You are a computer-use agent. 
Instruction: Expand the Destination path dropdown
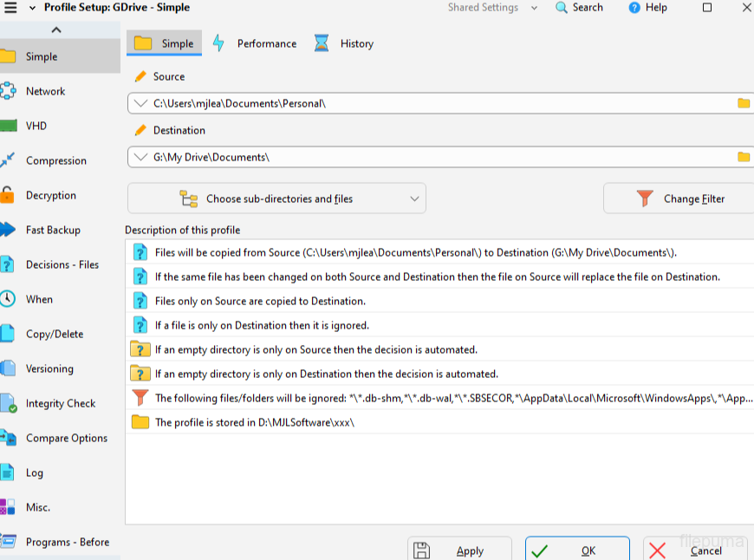(141, 157)
